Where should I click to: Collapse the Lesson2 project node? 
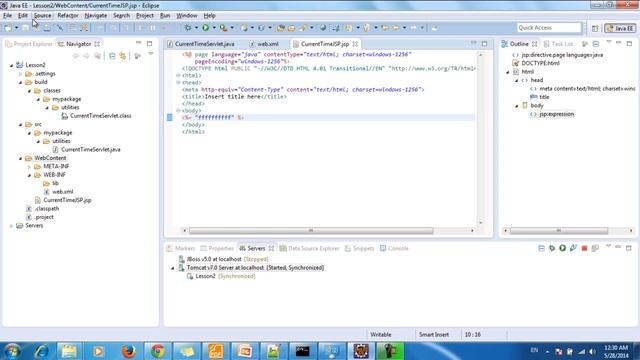(11, 65)
